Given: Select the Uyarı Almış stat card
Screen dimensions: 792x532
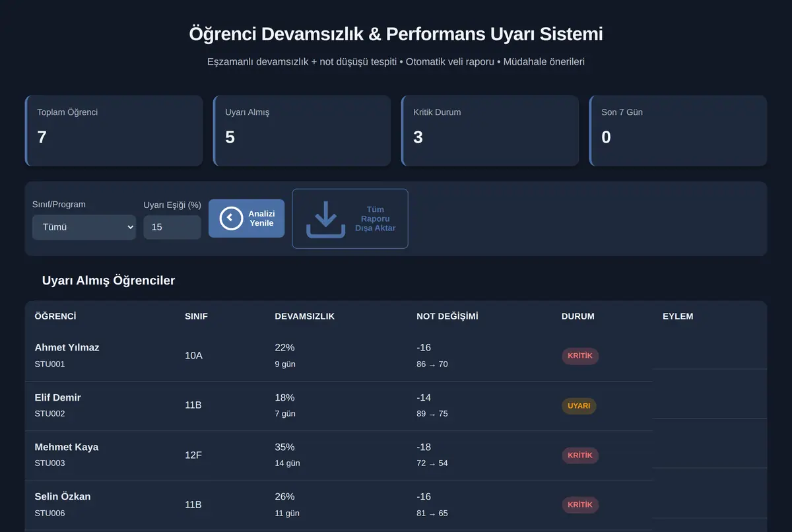Looking at the screenshot, I should point(302,131).
